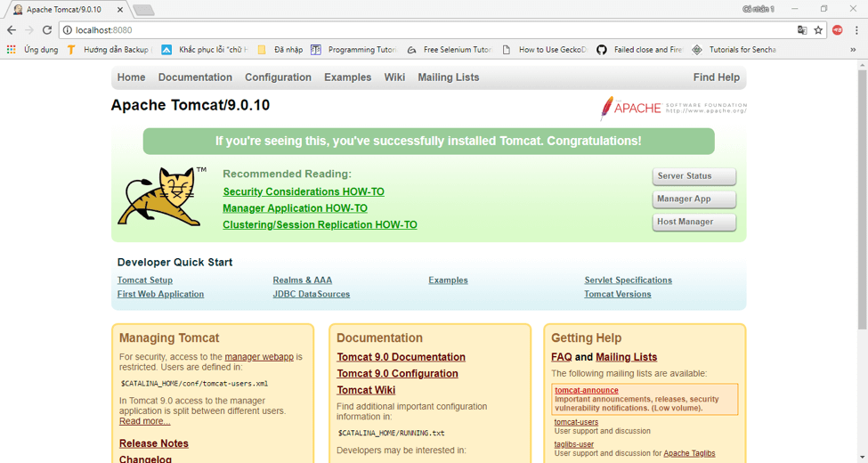Click Find Help in the navigation bar
This screenshot has width=868, height=463.
[717, 77]
